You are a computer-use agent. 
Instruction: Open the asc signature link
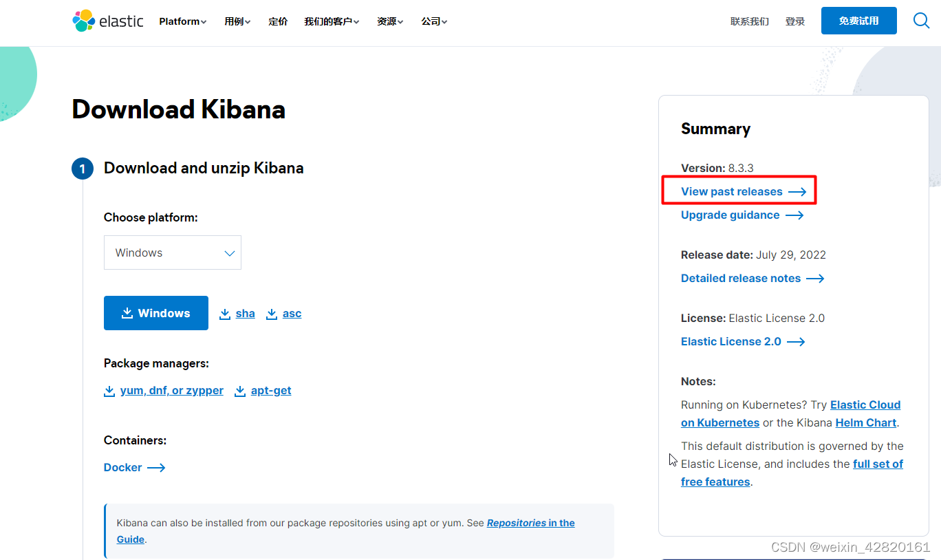[x=292, y=314]
